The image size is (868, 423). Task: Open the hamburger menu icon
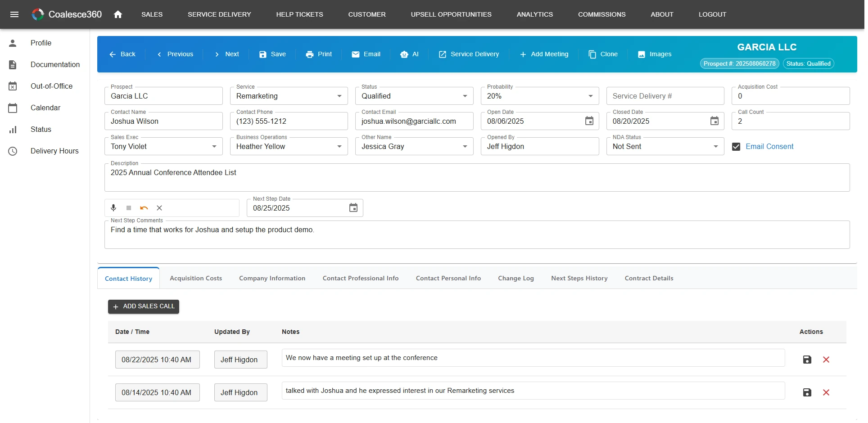point(15,14)
